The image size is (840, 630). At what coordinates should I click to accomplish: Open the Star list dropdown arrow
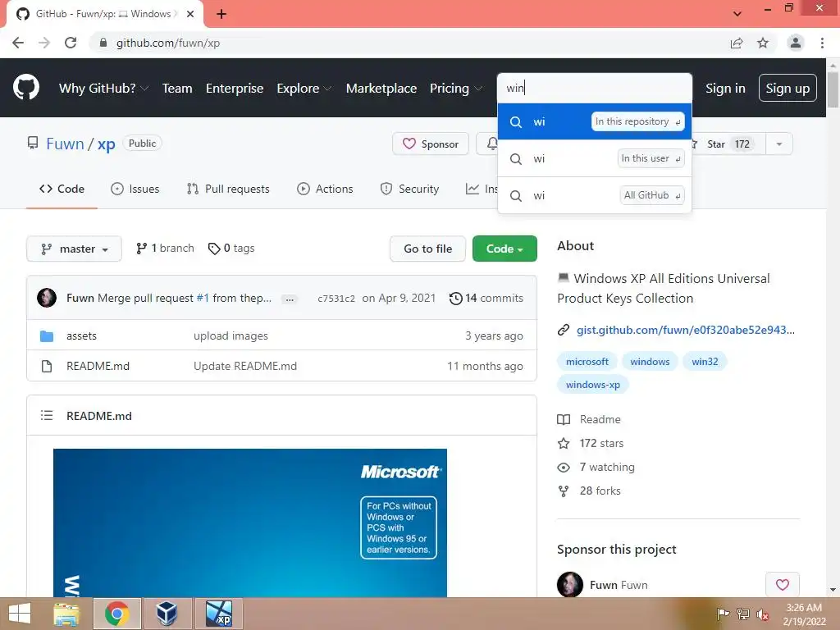coord(779,144)
